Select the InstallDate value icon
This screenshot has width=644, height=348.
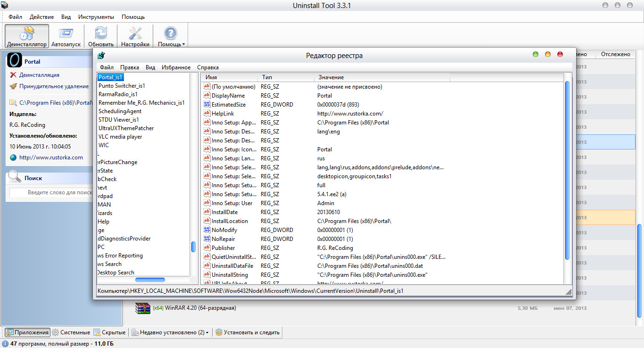206,212
